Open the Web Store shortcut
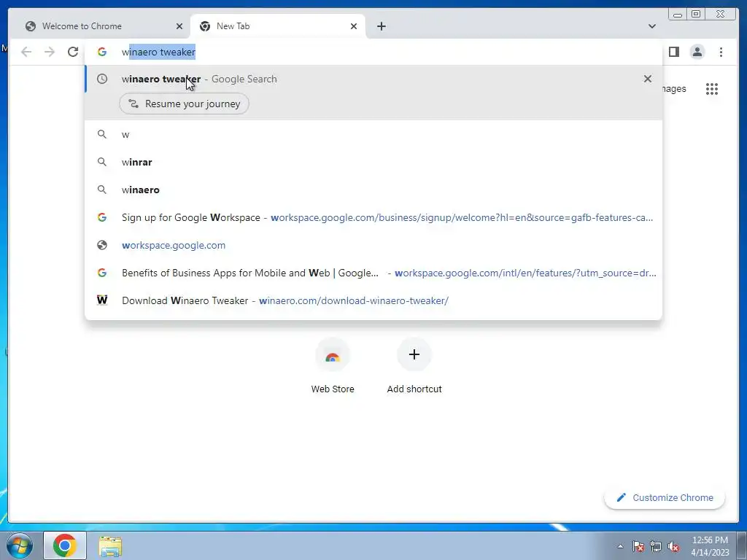Viewport: 747px width, 560px height. pos(333,366)
